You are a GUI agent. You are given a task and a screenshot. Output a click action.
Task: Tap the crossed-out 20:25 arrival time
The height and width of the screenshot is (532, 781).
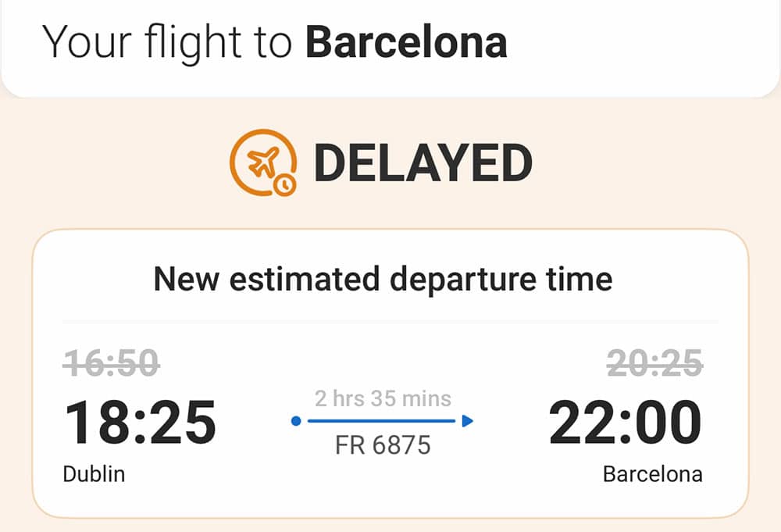coord(654,362)
